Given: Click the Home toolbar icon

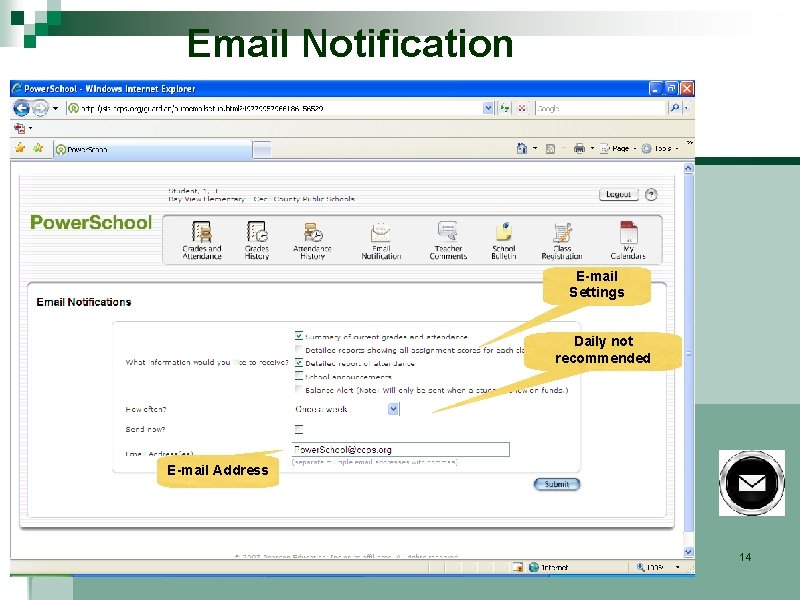Looking at the screenshot, I should 521,148.
